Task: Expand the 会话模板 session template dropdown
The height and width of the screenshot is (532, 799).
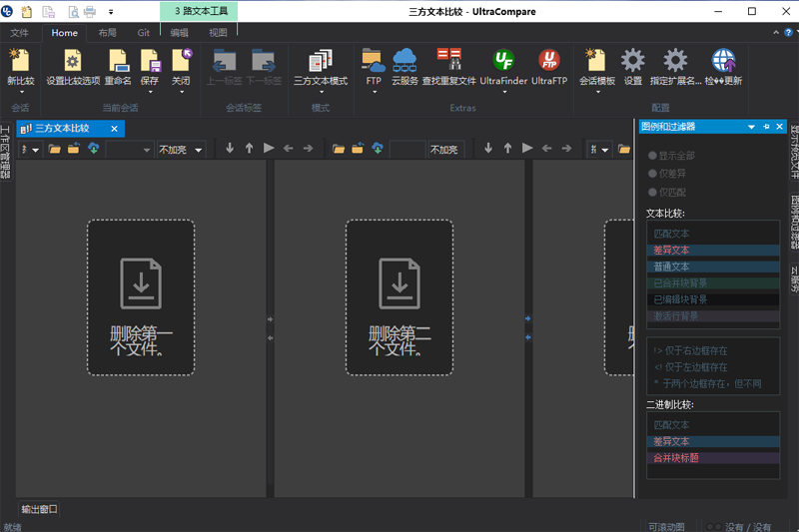Action: click(x=596, y=92)
